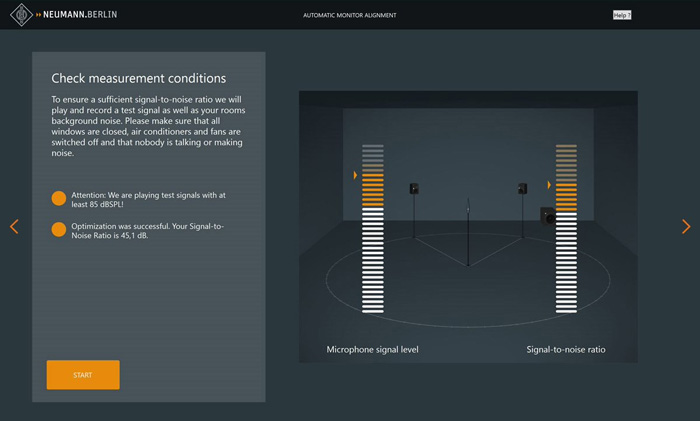Click the orange marker on signal-to-noise meter

[549, 185]
